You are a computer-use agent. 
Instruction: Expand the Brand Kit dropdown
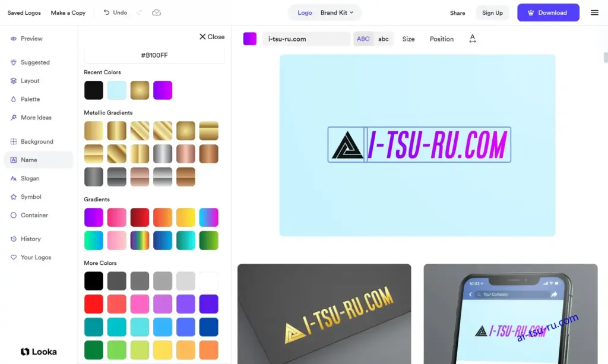337,13
